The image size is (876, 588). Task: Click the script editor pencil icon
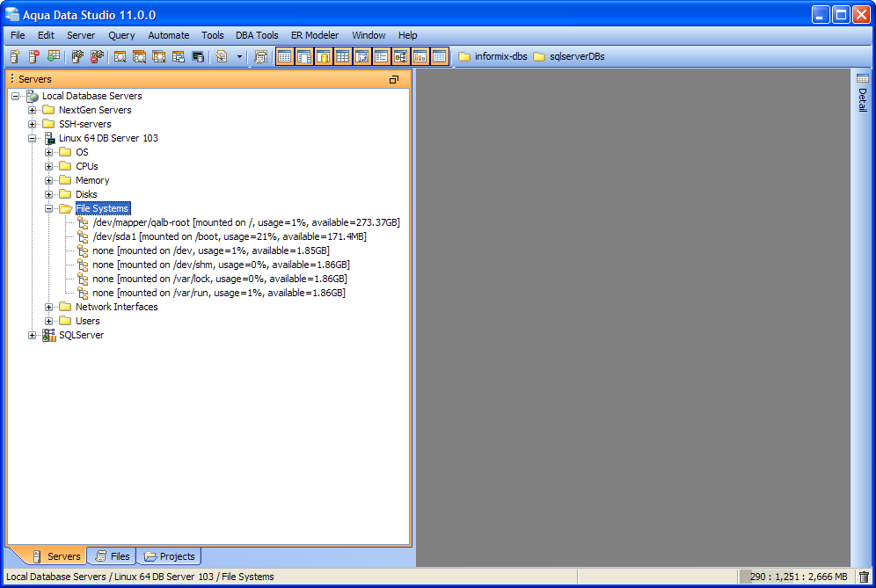click(222, 56)
